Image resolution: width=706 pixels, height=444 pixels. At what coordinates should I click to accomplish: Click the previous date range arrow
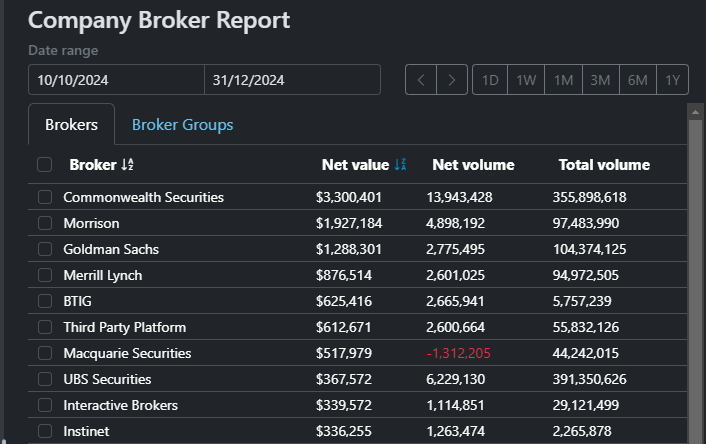pos(421,80)
